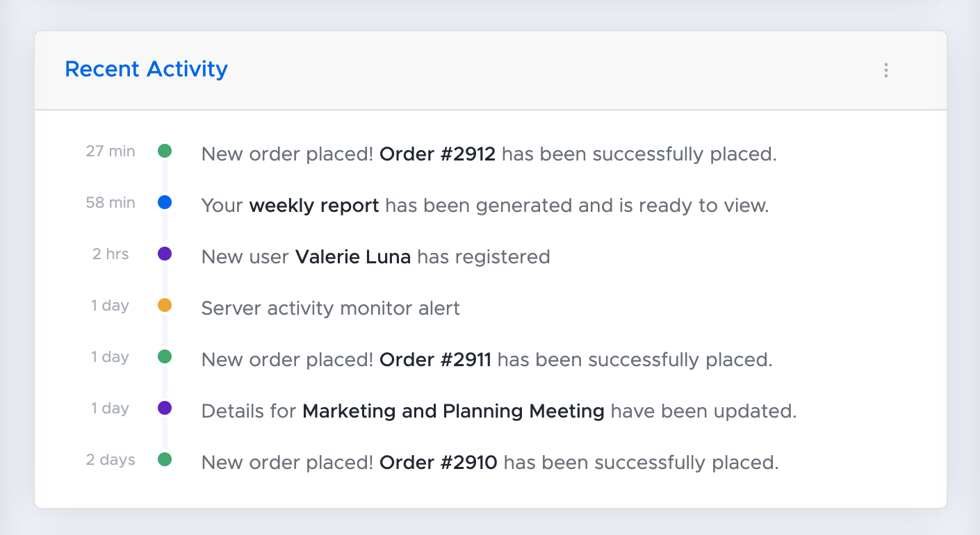Click purple dot for Marketing meeting update
This screenshot has width=980, height=535.
click(165, 408)
